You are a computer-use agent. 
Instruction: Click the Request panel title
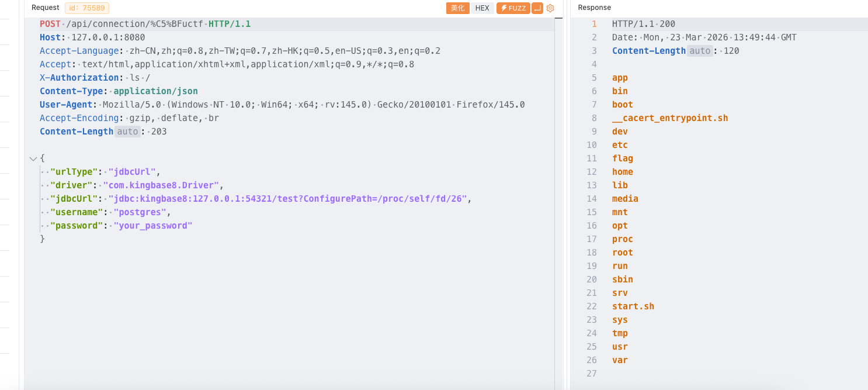[x=45, y=8]
